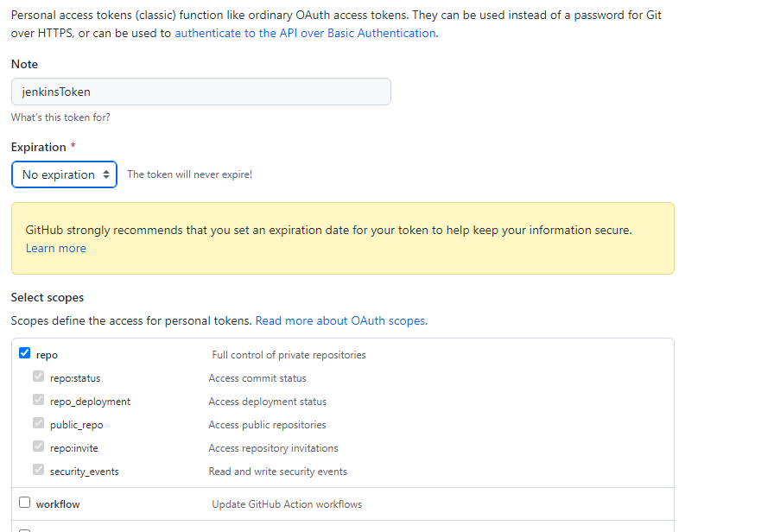
Task: Enable the workflow scope checkbox
Action: [x=24, y=503]
